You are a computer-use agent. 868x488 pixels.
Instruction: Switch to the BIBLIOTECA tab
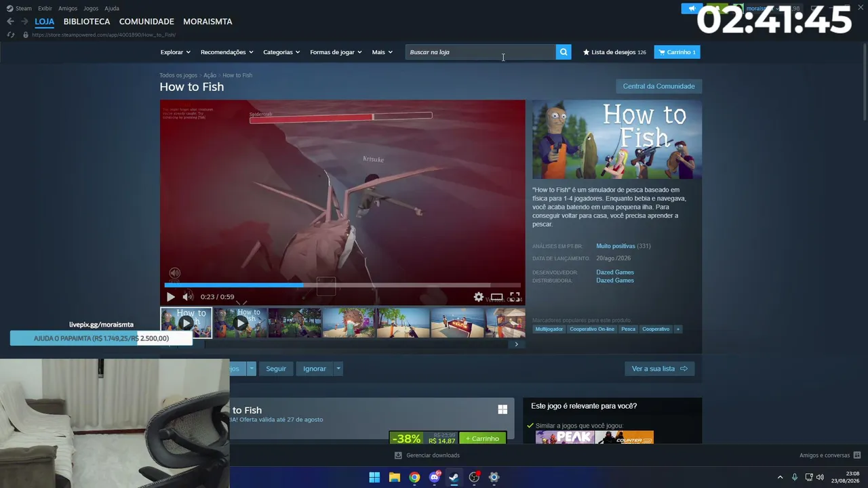point(87,22)
